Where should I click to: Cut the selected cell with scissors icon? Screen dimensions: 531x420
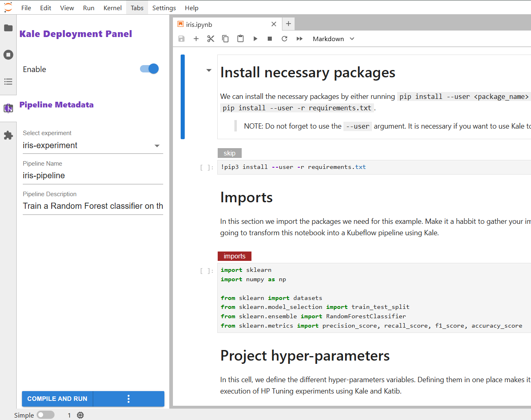[x=210, y=39]
